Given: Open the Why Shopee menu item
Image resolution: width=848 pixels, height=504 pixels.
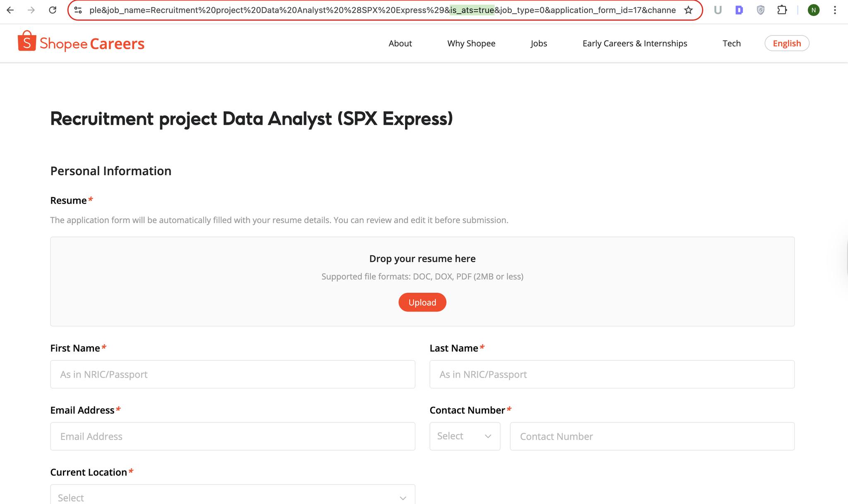Looking at the screenshot, I should pyautogui.click(x=471, y=43).
